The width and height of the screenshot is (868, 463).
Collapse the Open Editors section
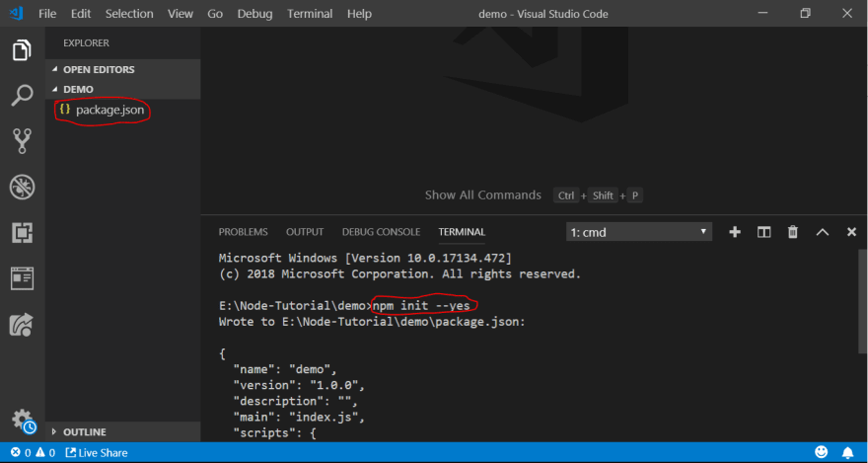tap(123, 69)
